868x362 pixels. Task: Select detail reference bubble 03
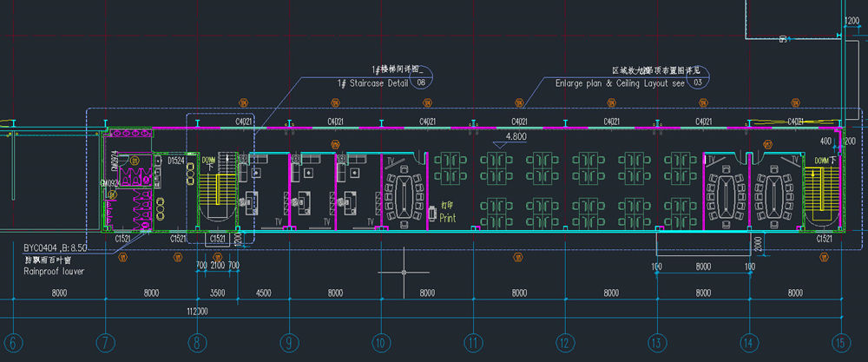click(698, 82)
